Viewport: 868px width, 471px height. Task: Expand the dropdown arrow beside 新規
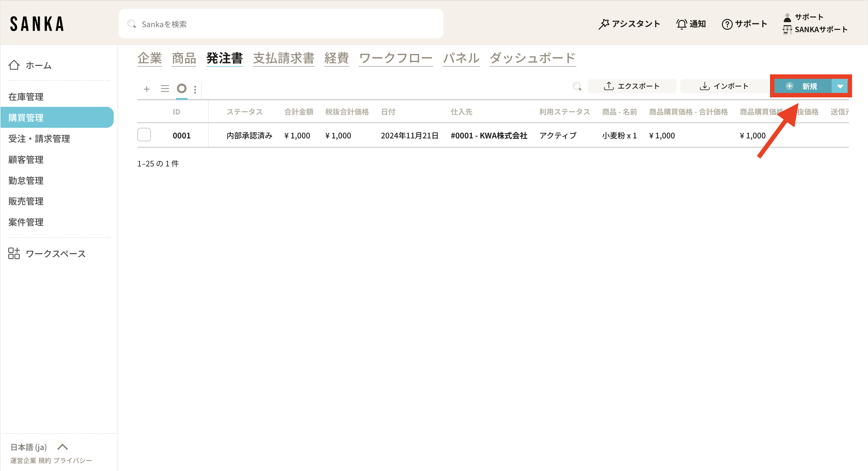click(840, 86)
